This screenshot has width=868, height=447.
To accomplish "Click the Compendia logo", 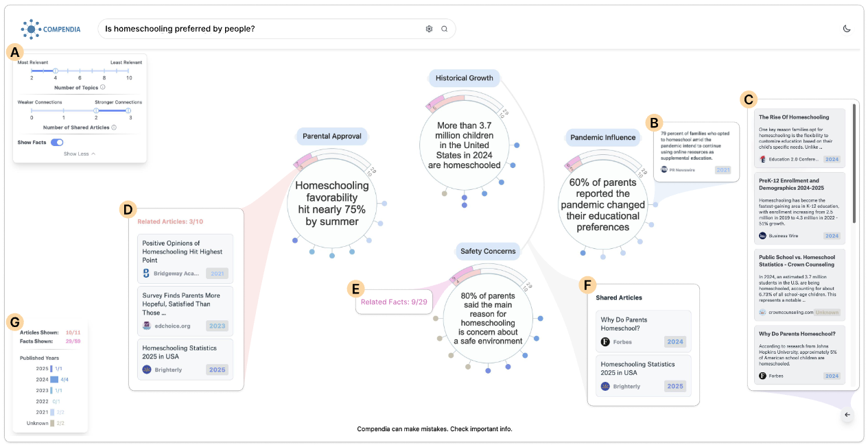I will tap(51, 29).
